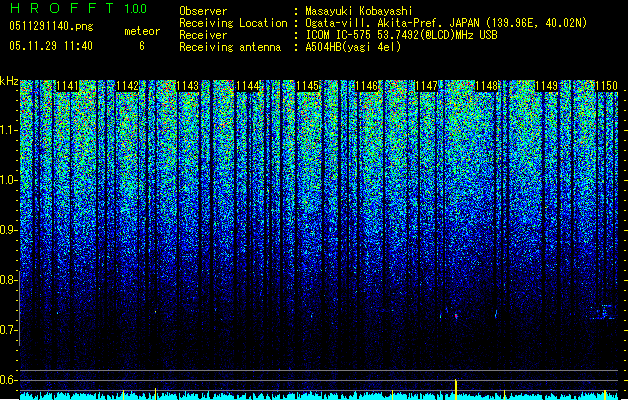Click the version number 1.0.0
629x400 pixels.
coord(136,9)
